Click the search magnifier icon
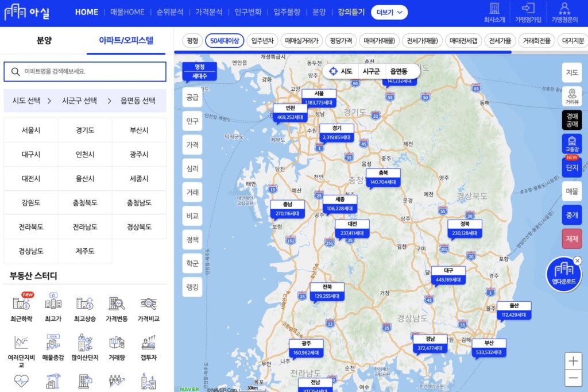This screenshot has height=392, width=588. coord(16,71)
